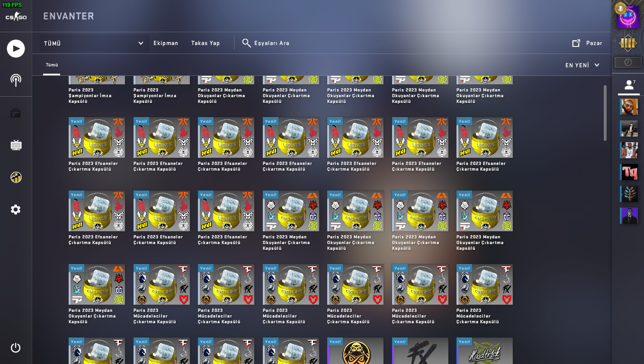Click the clock button in the right panel
Image resolution: width=644 pixels, height=364 pixels.
click(628, 62)
